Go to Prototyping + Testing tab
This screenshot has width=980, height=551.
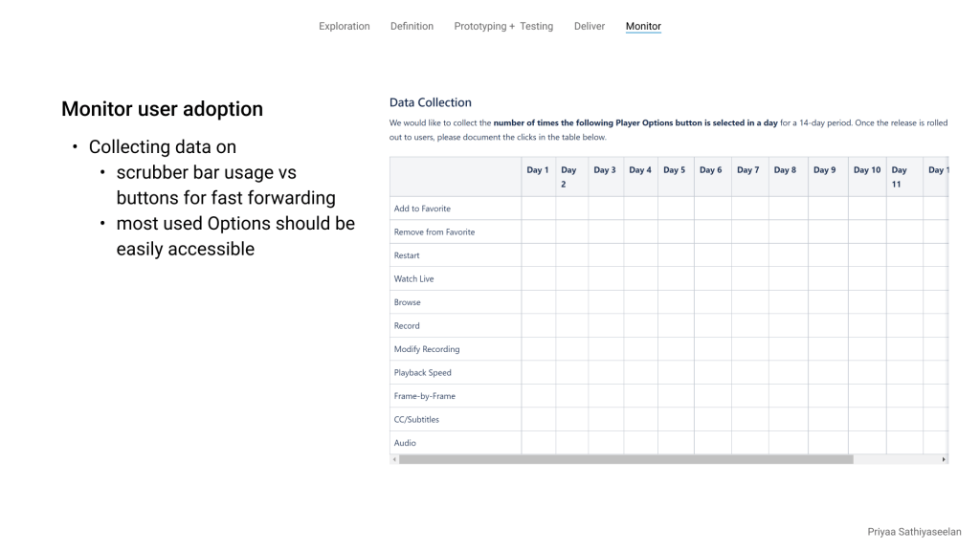pyautogui.click(x=503, y=26)
